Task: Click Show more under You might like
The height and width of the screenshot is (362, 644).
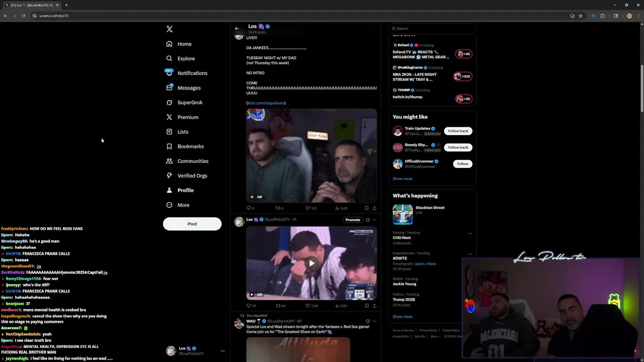Action: 403,179
